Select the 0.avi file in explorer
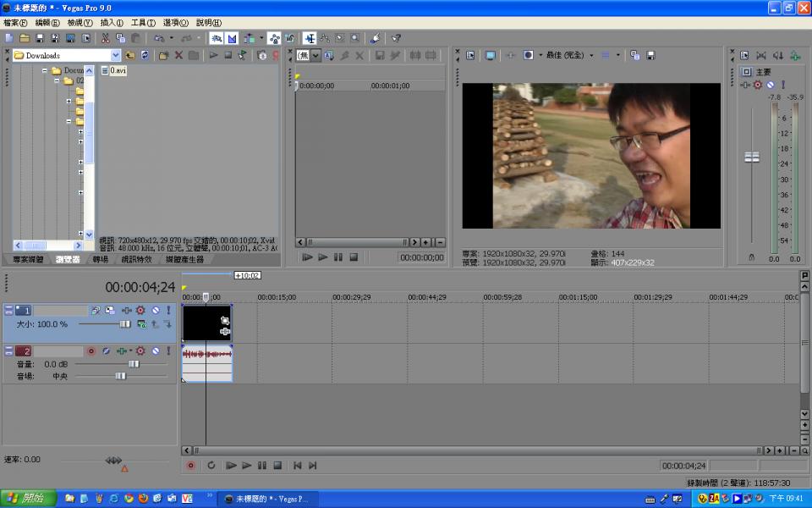Image resolution: width=812 pixels, height=508 pixels. coord(117,70)
